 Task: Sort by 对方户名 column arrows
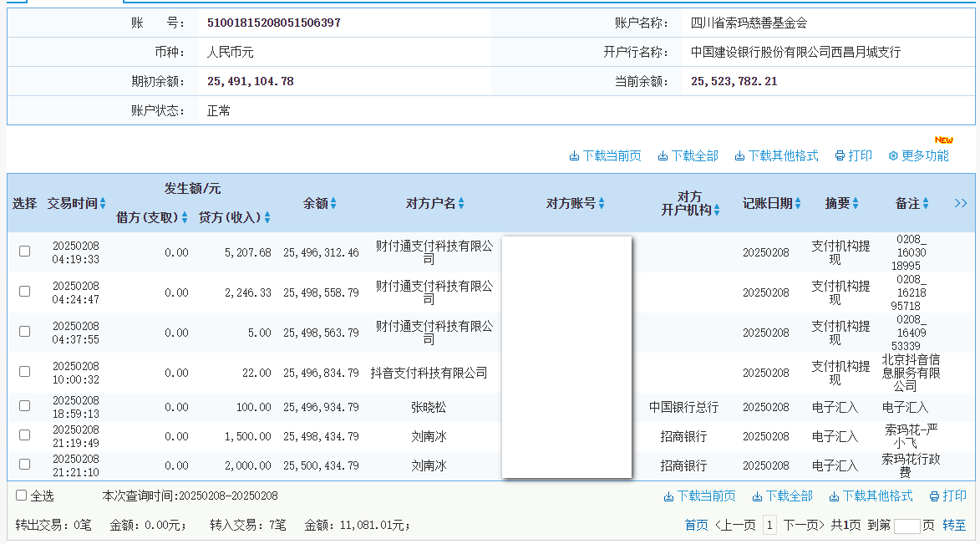click(x=461, y=203)
